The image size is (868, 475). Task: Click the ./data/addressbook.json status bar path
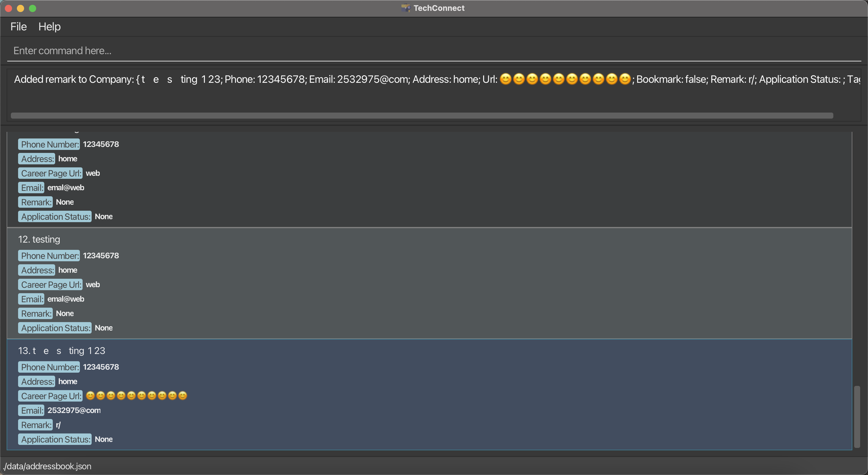click(x=47, y=466)
